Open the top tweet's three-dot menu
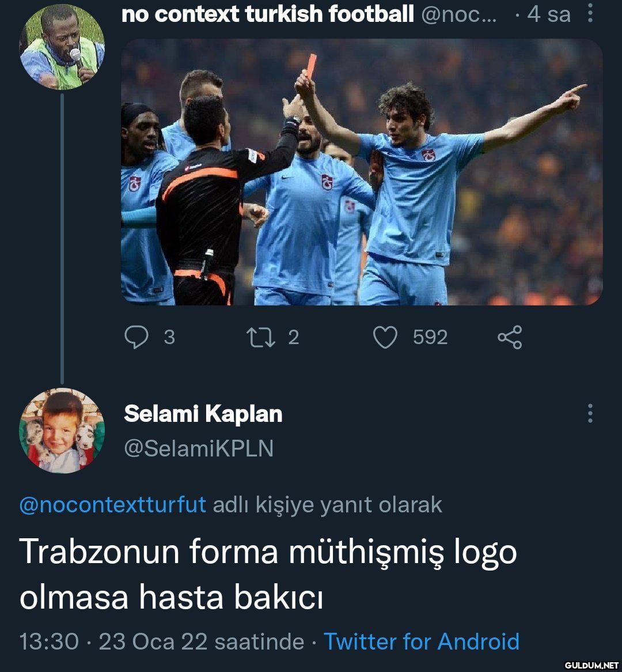The height and width of the screenshot is (672, 622). pos(590,13)
